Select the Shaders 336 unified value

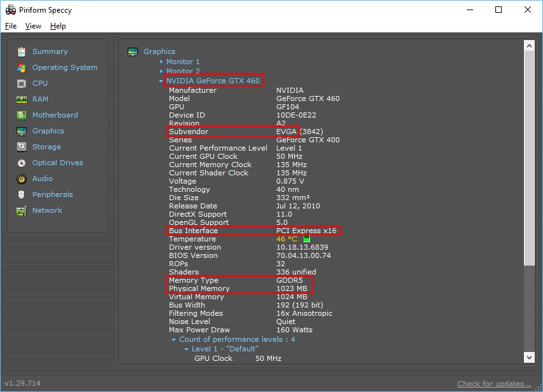pyautogui.click(x=296, y=272)
